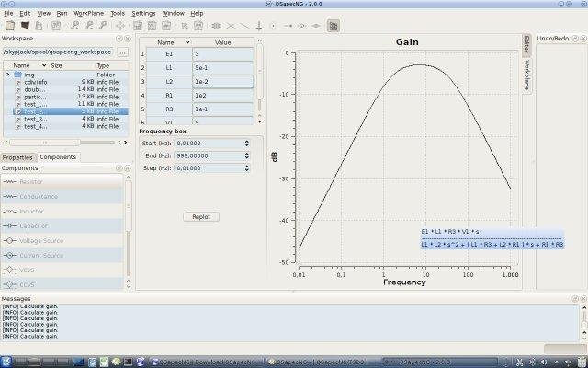
Task: Click the workspace path browse button
Action: click(x=123, y=52)
